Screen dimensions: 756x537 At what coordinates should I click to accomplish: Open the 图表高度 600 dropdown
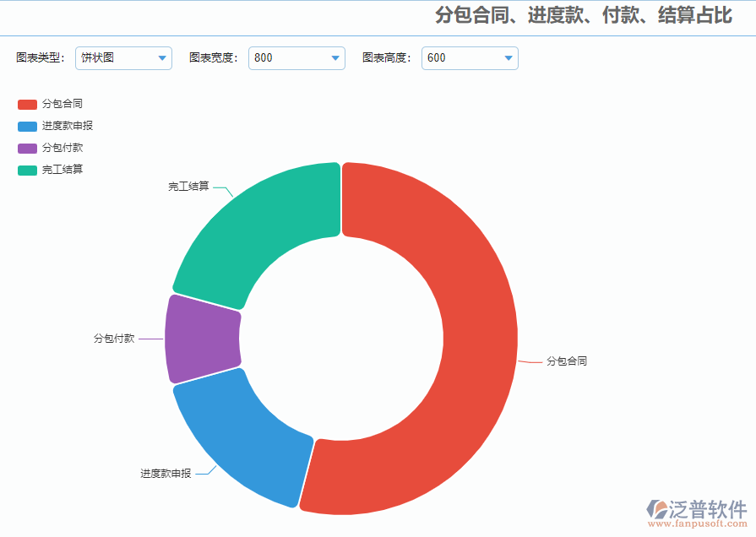(x=470, y=58)
